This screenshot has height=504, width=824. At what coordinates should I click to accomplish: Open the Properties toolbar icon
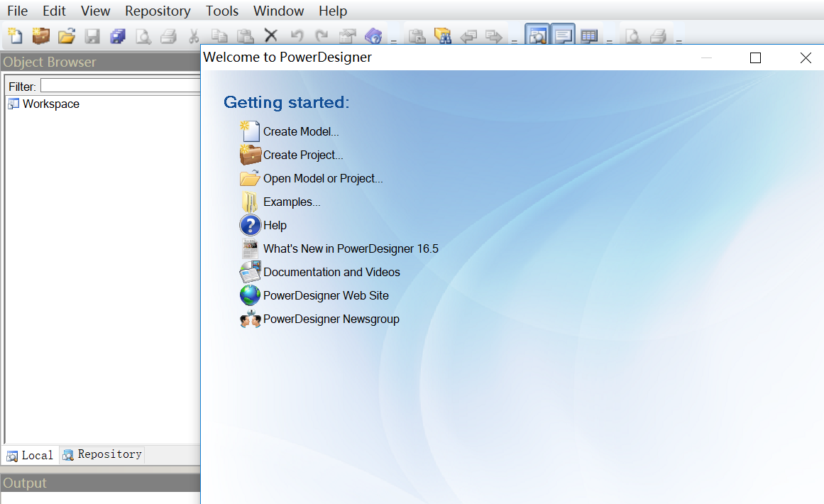pyautogui.click(x=347, y=35)
